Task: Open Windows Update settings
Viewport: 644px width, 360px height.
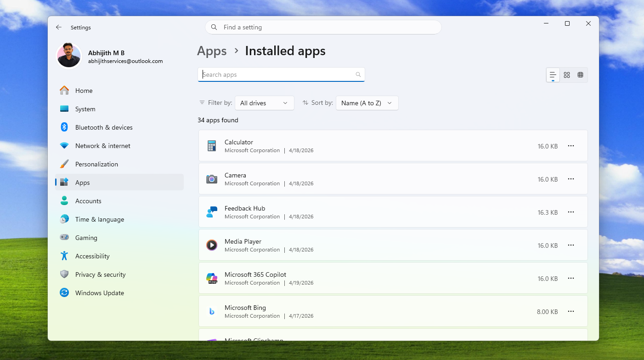Action: click(99, 293)
